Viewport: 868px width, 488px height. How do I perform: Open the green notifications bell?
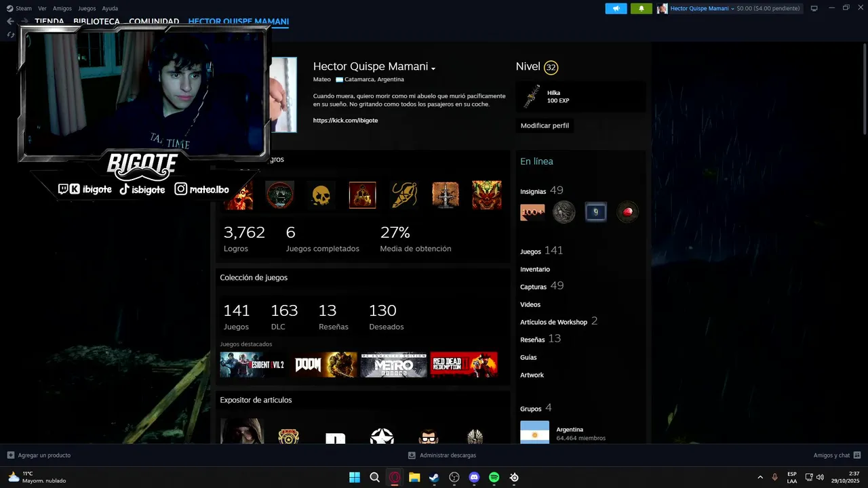click(x=641, y=8)
